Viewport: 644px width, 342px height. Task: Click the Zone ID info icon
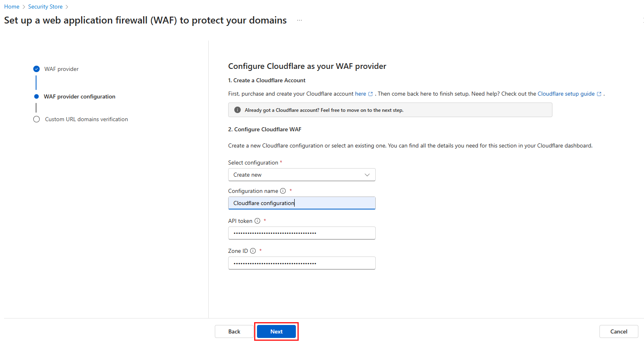click(x=253, y=251)
